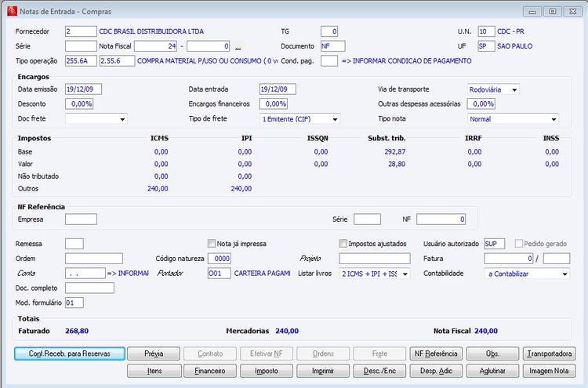Enable Impostos ajustados checkbox
This screenshot has width=588, height=388.
click(x=343, y=244)
